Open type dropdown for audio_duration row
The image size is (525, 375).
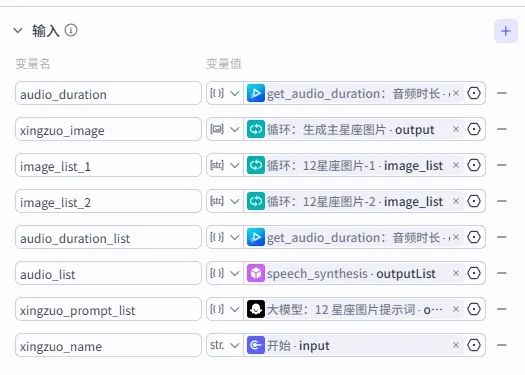pyautogui.click(x=225, y=93)
